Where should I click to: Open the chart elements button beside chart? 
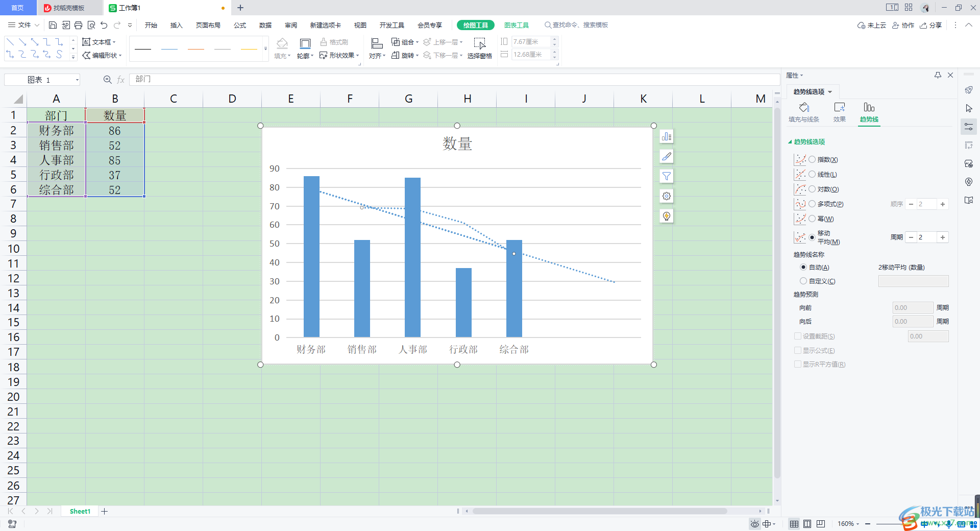(x=667, y=136)
